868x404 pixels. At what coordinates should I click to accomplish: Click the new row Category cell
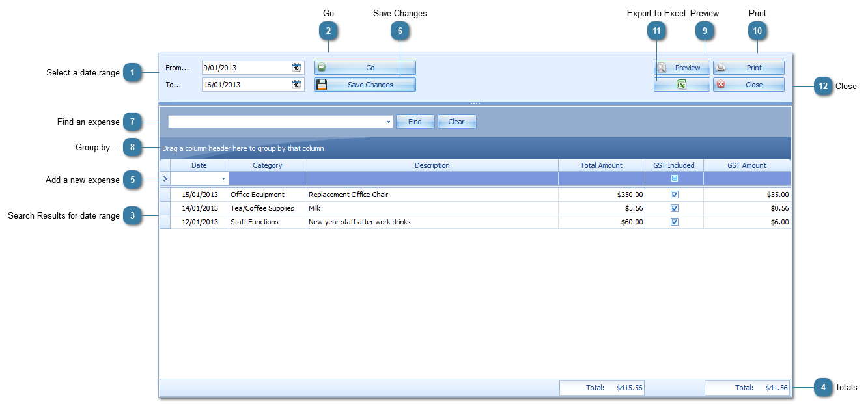(268, 178)
